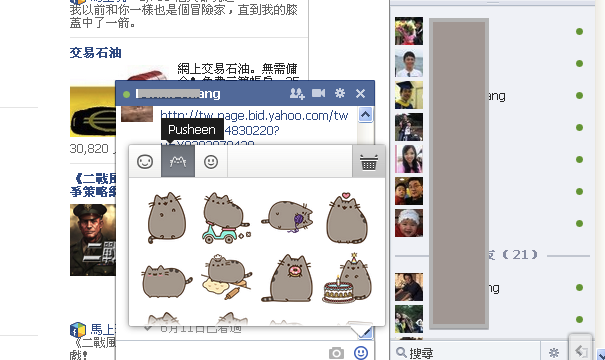605x360 pixels.
Task: Open chat sidebar settings gear
Action: 554,352
